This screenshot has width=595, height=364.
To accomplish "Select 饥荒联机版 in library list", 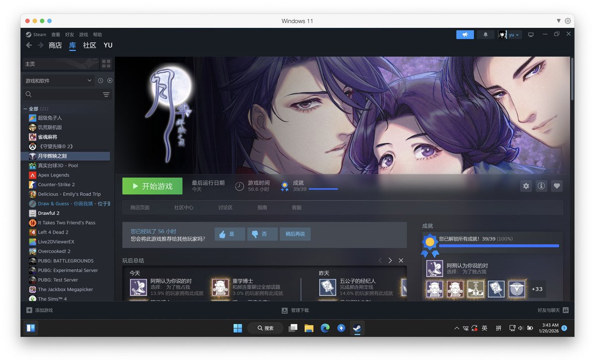I will click(x=68, y=127).
